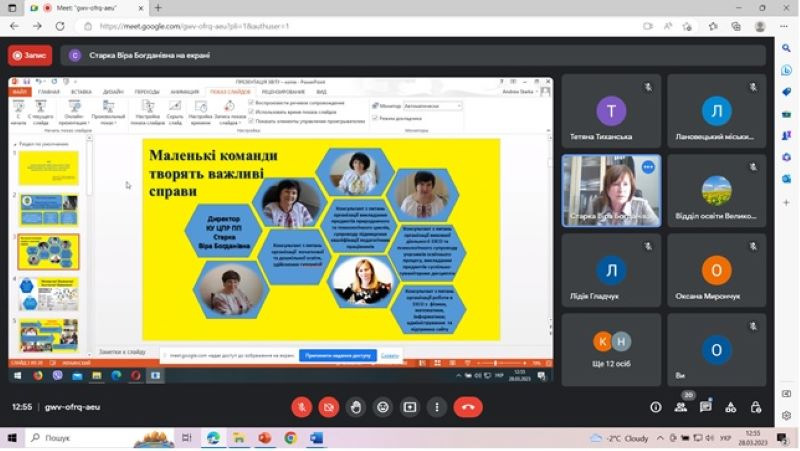Image resolution: width=800 pixels, height=451 pixels.
Task: Show the participants people panel
Action: point(681,407)
